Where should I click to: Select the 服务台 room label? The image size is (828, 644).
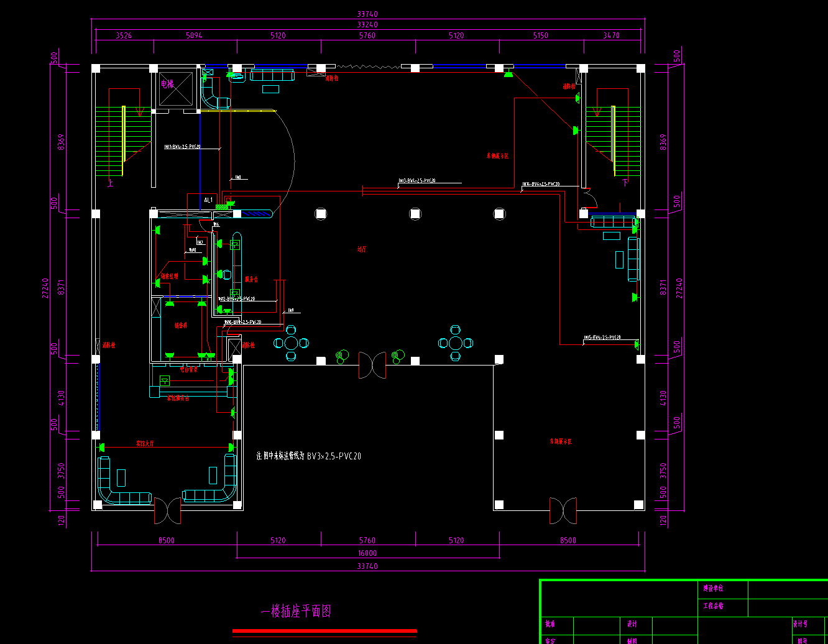251,279
